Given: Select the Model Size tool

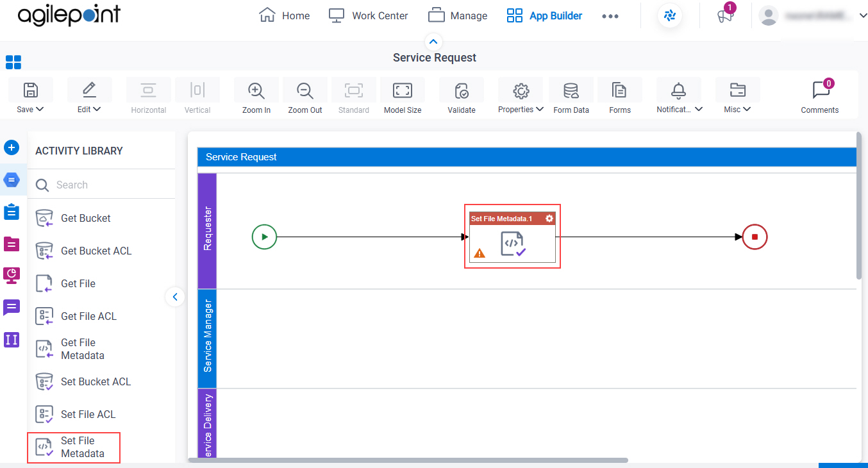Looking at the screenshot, I should 403,90.
